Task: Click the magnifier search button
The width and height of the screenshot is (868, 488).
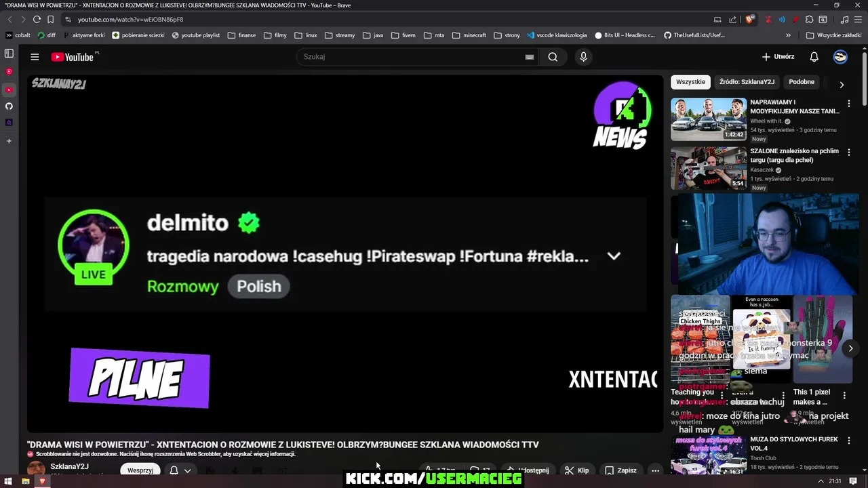Action: 553,57
